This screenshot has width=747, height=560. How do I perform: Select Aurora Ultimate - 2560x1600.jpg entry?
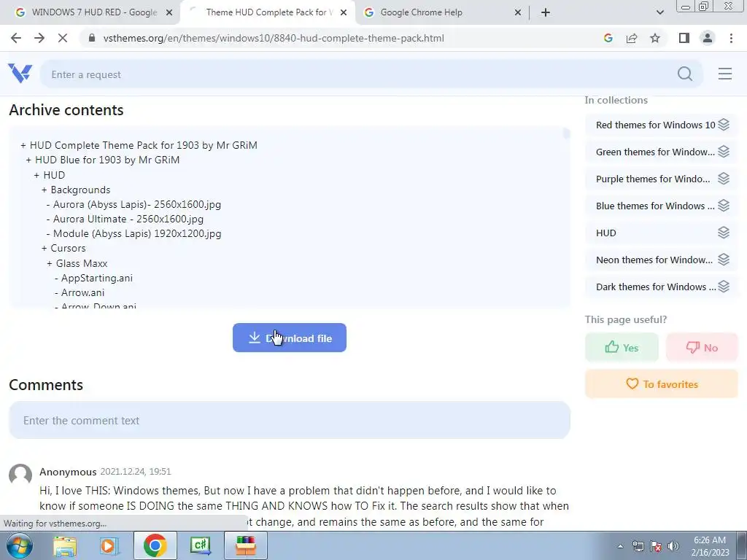pos(128,219)
